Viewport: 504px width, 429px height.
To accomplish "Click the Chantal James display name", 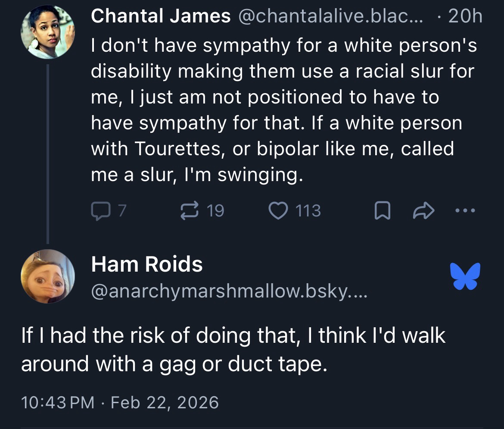I will click(x=161, y=17).
